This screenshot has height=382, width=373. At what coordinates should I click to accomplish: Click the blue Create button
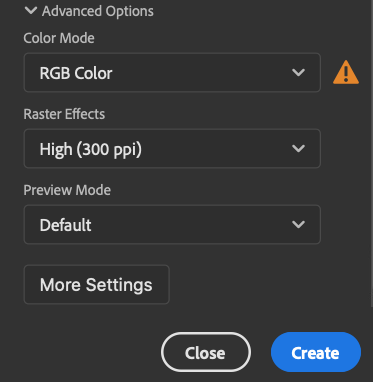(x=316, y=352)
